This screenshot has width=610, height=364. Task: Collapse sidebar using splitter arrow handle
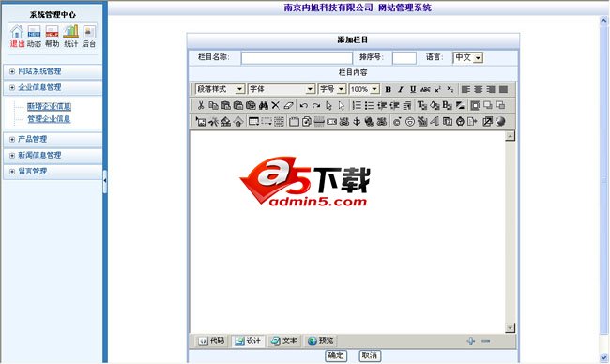105,181
